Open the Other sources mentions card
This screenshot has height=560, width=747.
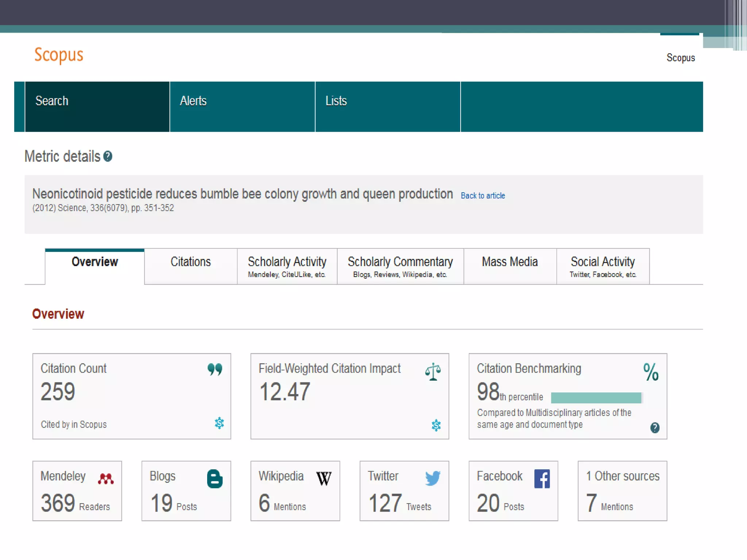[x=622, y=491]
